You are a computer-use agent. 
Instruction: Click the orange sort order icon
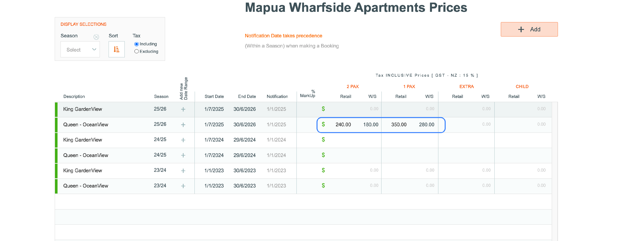point(117,49)
